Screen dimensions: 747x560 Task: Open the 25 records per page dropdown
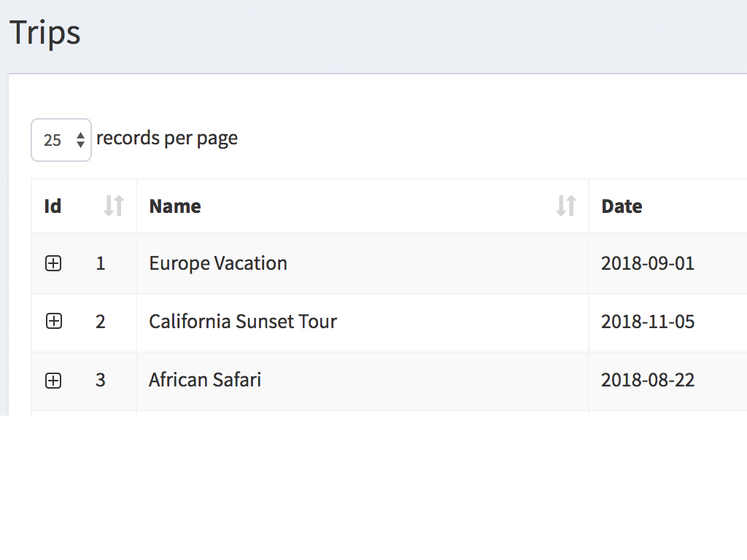(x=61, y=140)
